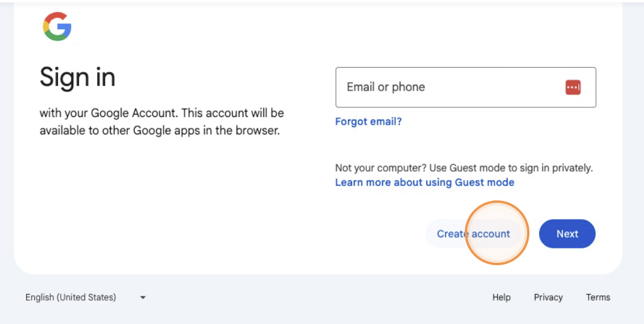Image resolution: width=644 pixels, height=324 pixels.
Task: Click the "Email or phone" placeholder label
Action: pos(386,87)
